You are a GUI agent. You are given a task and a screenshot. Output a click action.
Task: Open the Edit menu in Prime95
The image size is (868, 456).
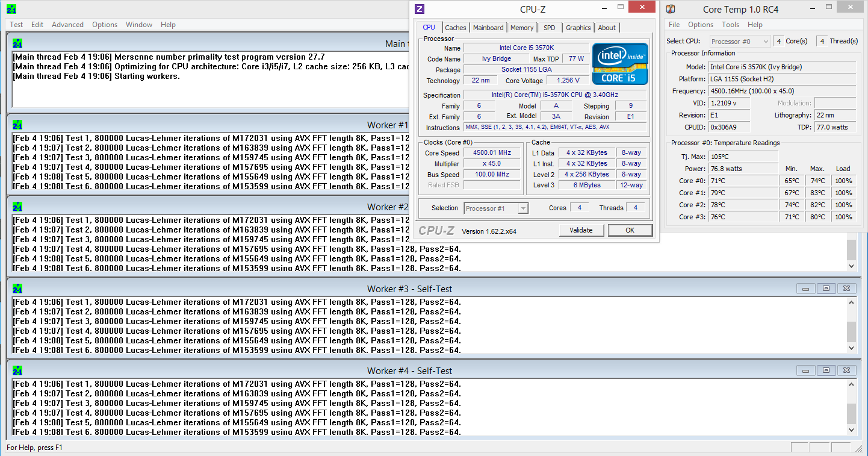point(37,25)
